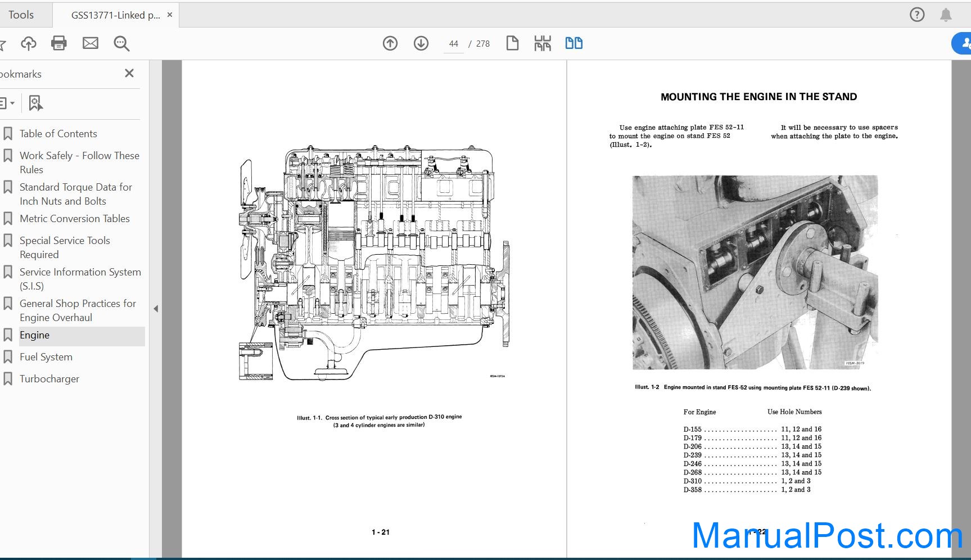Enable scrolling page view icon
971x560 pixels.
[543, 43]
